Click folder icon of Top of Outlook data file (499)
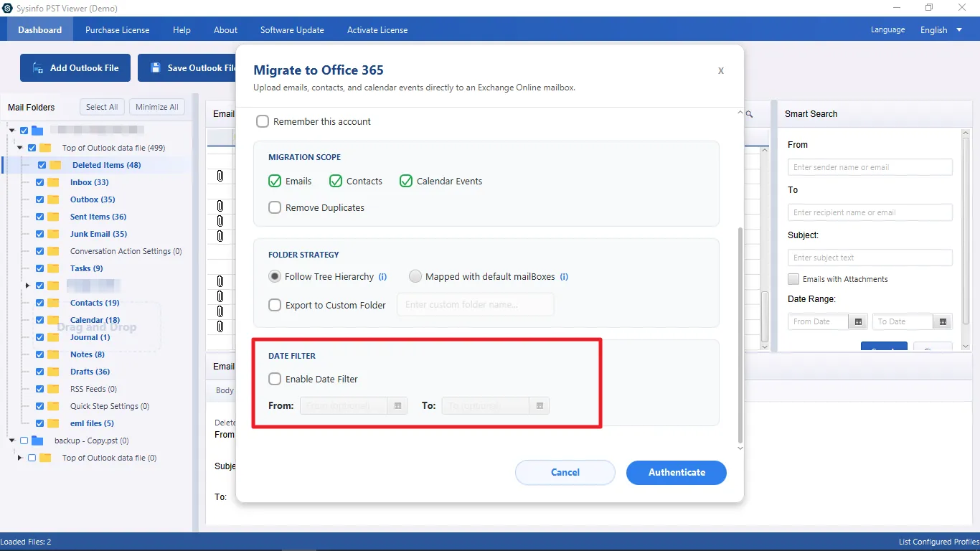 [45, 148]
